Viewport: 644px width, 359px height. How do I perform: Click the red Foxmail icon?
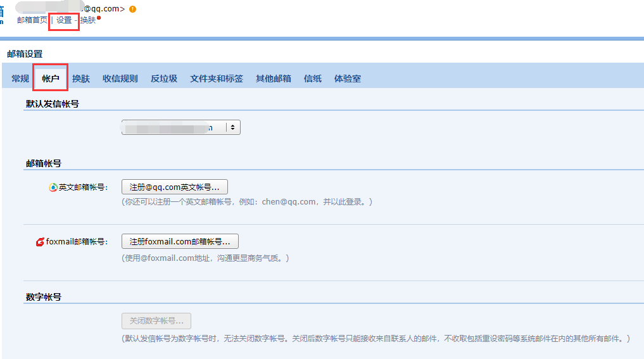41,242
